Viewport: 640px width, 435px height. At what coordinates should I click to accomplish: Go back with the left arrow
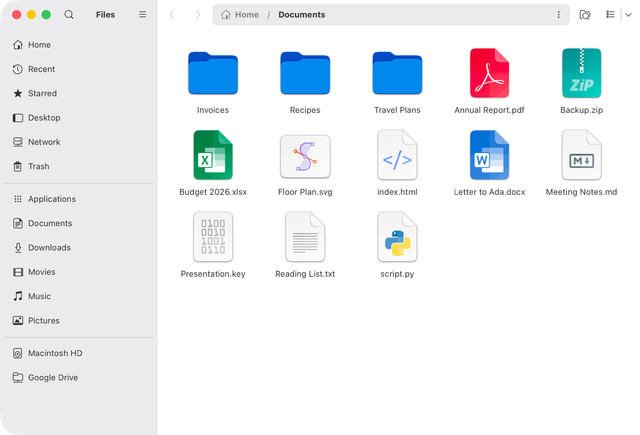[x=172, y=15]
